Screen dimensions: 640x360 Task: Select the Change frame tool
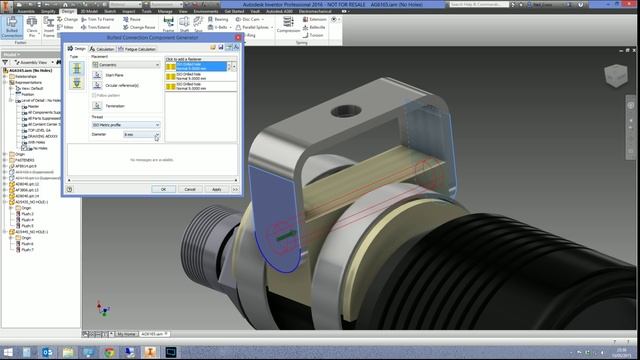click(x=67, y=19)
